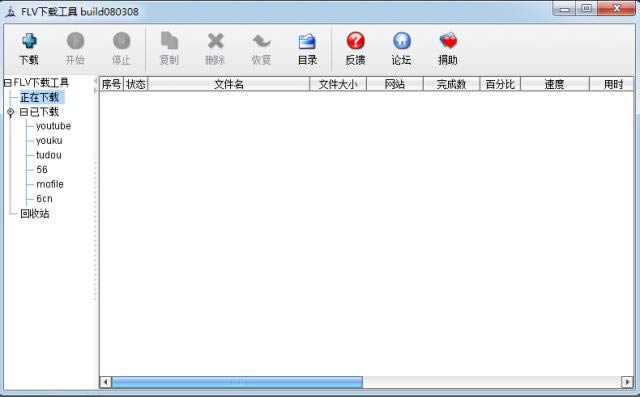640x397 pixels.
Task: Click the 用时 column header
Action: click(612, 84)
